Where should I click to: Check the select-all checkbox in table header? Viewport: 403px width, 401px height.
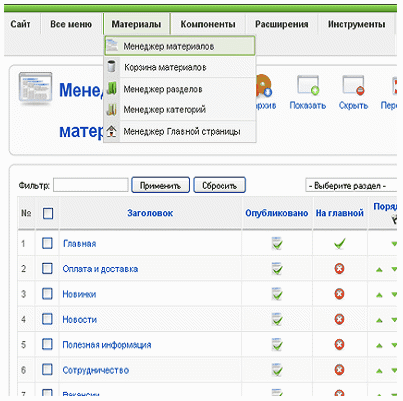pyautogui.click(x=48, y=213)
